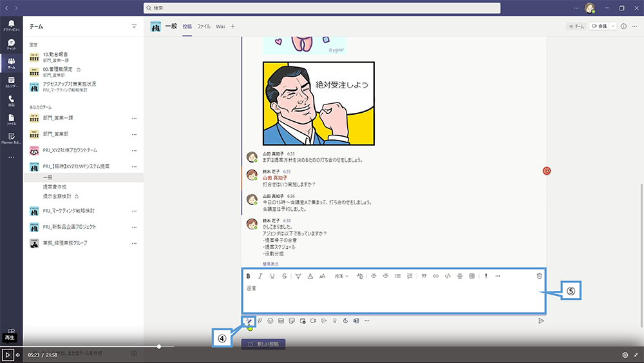Open Files (ファイル) in left rail
This screenshot has height=363, width=644.
pyautogui.click(x=11, y=120)
